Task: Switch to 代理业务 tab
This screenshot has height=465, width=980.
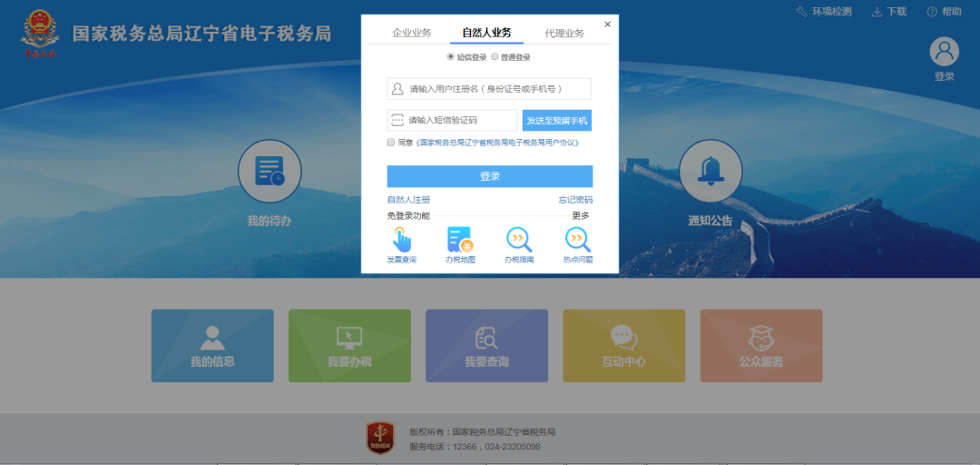Action: [x=564, y=34]
